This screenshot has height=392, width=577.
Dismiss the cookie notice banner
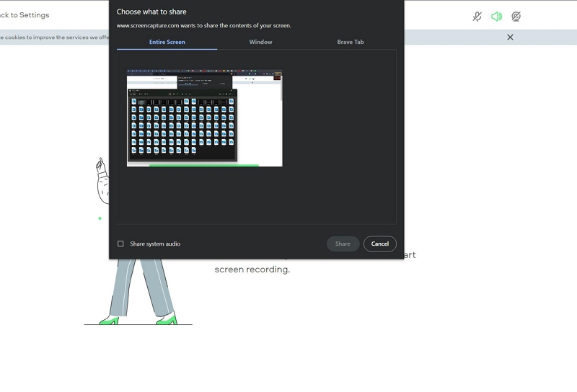pos(510,37)
